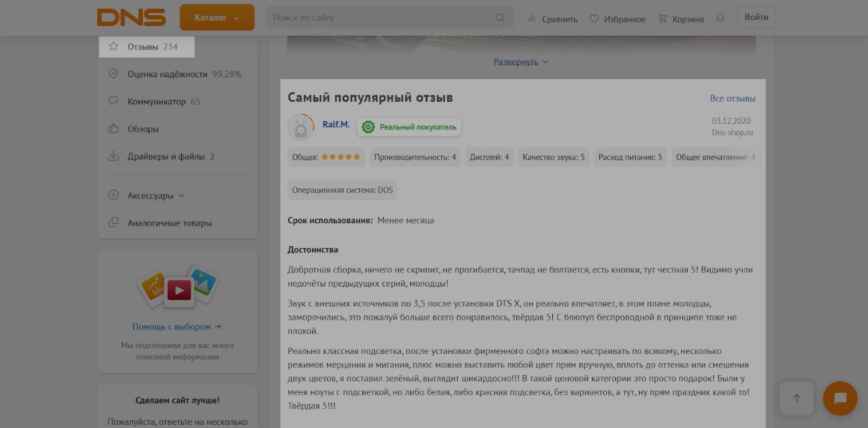
Task: Click the Развернуть expand link
Action: coord(520,62)
